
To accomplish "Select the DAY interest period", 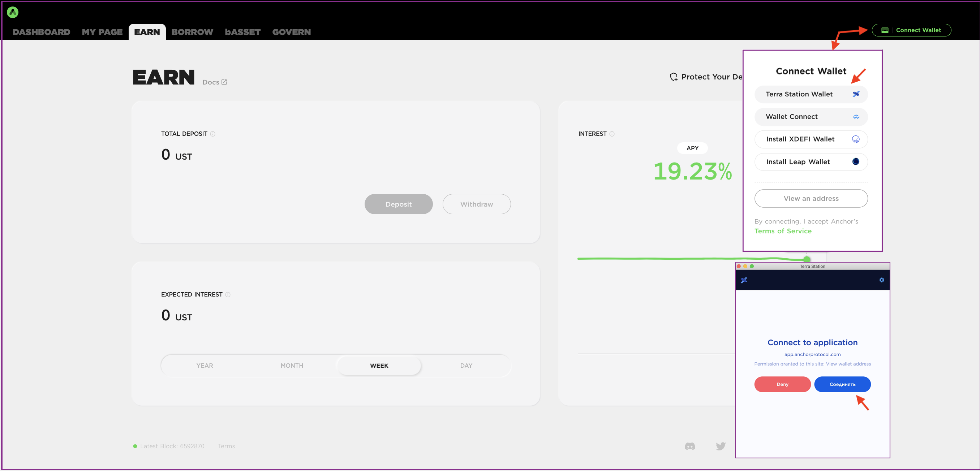I will (x=466, y=365).
